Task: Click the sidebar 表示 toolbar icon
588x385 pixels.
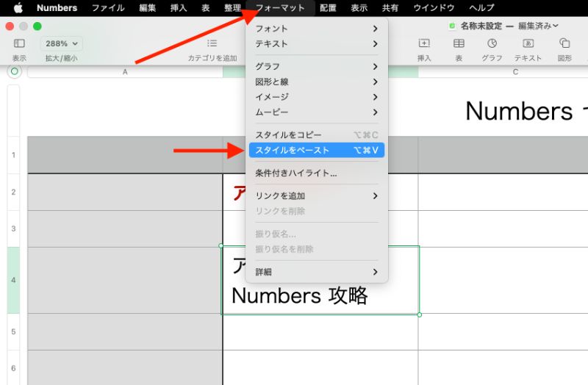Action: click(19, 43)
